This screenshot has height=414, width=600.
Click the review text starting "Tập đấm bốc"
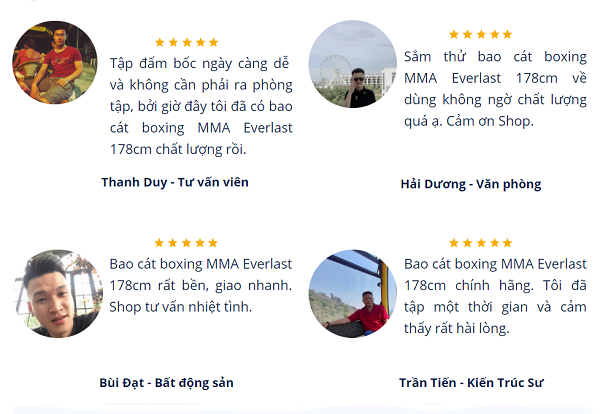click(x=200, y=105)
